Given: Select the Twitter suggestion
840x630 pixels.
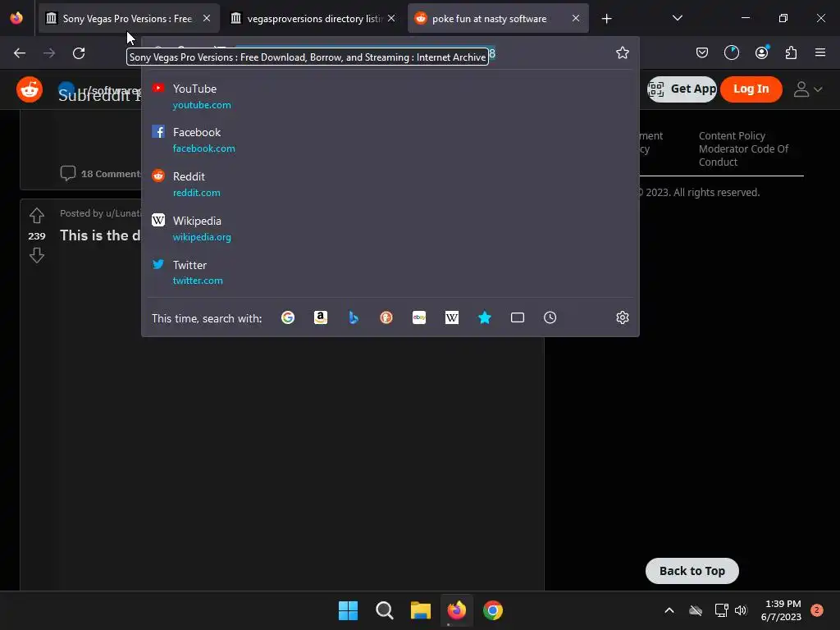Looking at the screenshot, I should 390,272.
